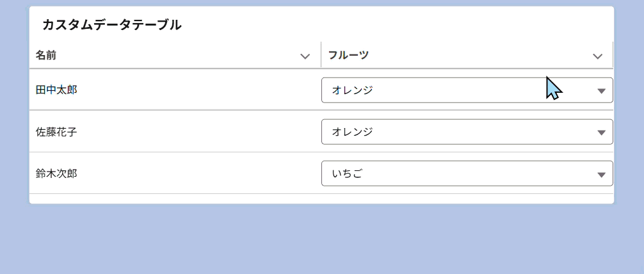Click empty strip below 鈴木次郎 row
This screenshot has height=274, width=644.
[320, 198]
